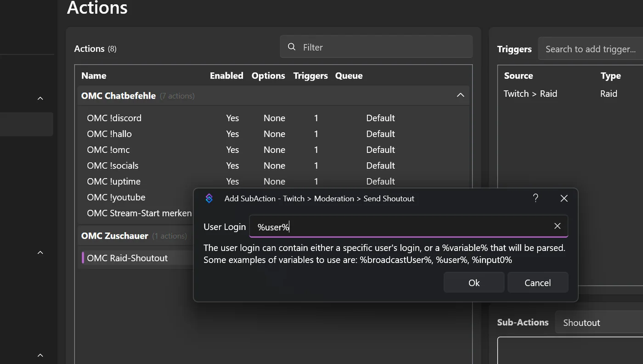Open help for the Send Shoutout dialog

[536, 198]
